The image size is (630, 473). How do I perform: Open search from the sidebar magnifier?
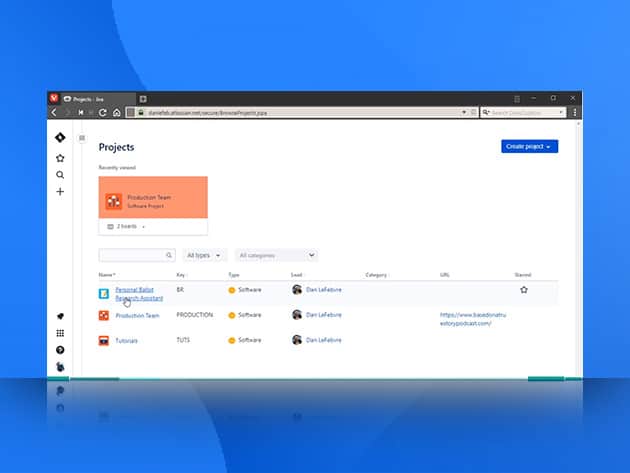click(60, 174)
